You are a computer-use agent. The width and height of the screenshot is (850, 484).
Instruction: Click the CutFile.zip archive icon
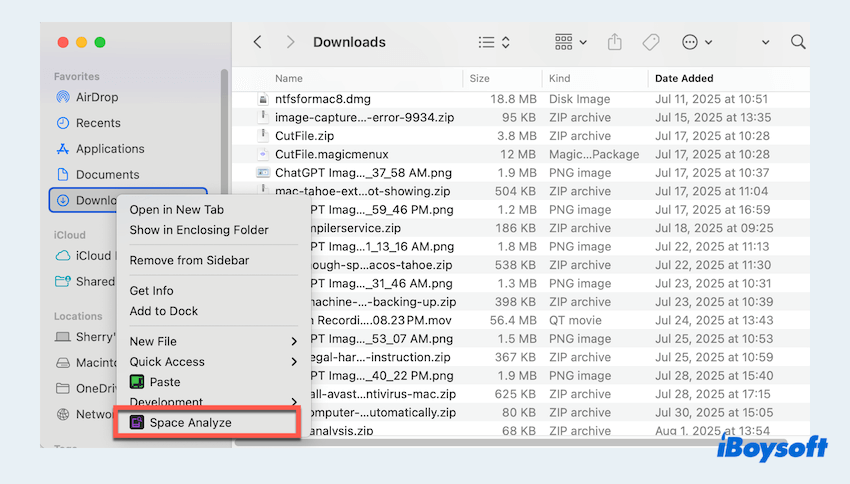(x=263, y=135)
